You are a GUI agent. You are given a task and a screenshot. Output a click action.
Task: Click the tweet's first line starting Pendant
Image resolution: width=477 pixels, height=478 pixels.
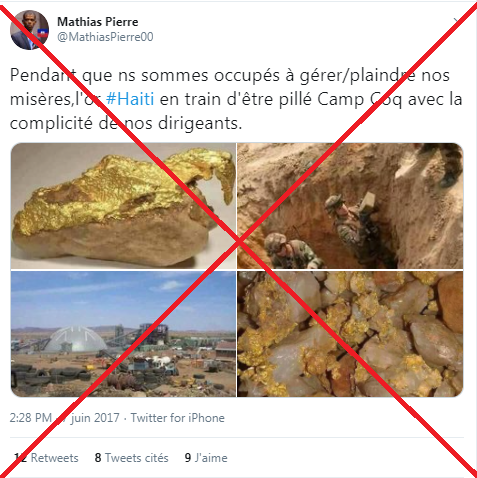(230, 75)
